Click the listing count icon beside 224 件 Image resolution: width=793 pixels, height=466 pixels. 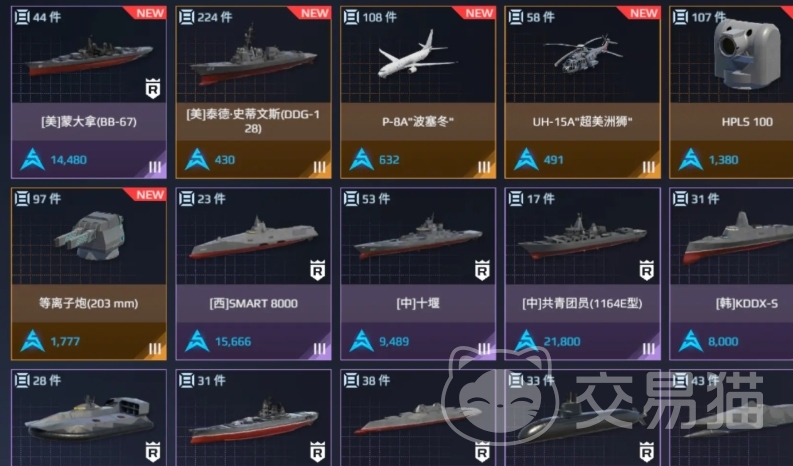[186, 17]
